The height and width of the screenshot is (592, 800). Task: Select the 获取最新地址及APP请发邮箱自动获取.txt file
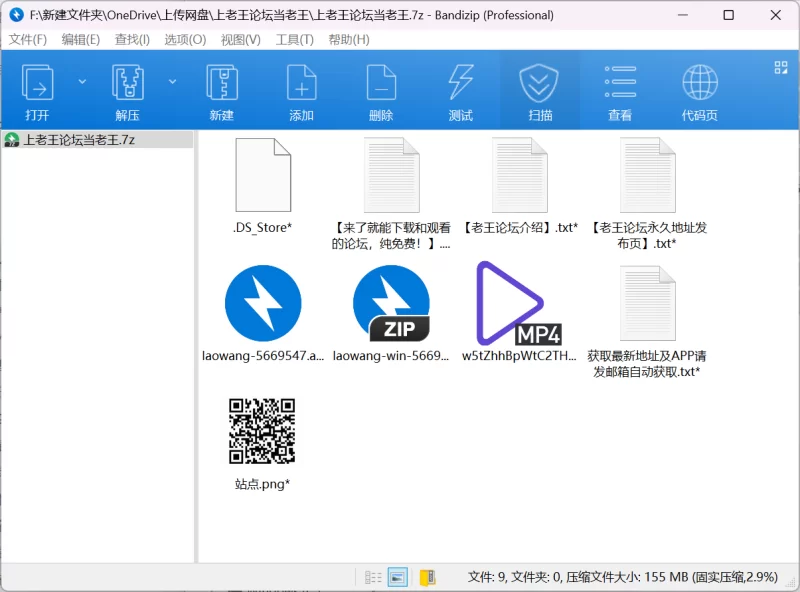click(x=647, y=322)
